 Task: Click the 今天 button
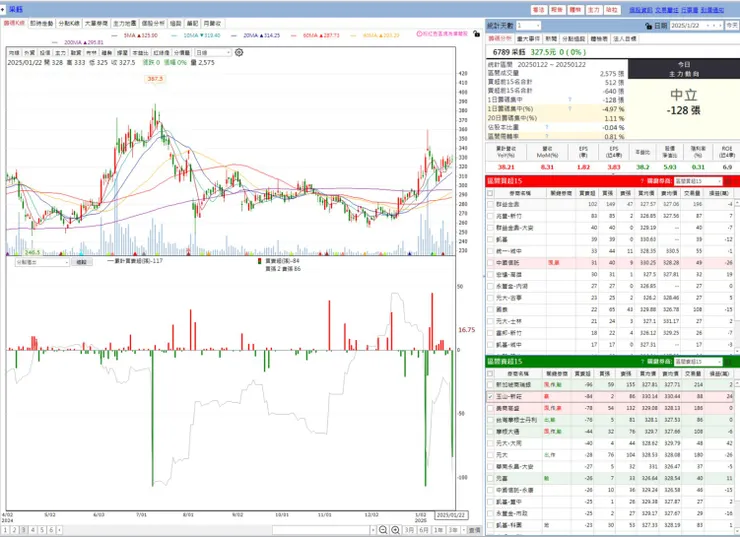coord(732,25)
